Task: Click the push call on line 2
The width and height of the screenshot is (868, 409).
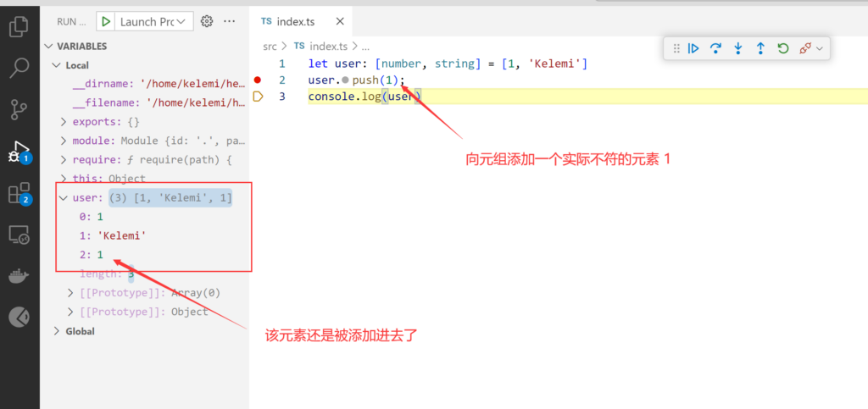Action: [x=365, y=80]
